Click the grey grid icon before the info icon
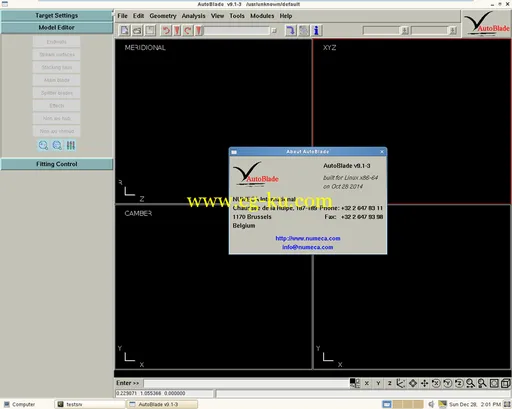Viewport: 512px width, 409px height. tap(304, 30)
